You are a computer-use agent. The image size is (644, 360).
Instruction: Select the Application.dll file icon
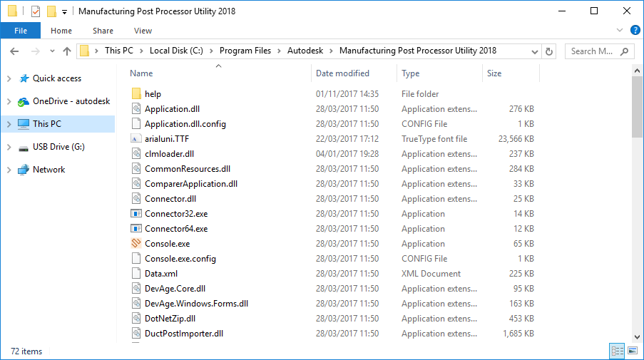point(136,109)
